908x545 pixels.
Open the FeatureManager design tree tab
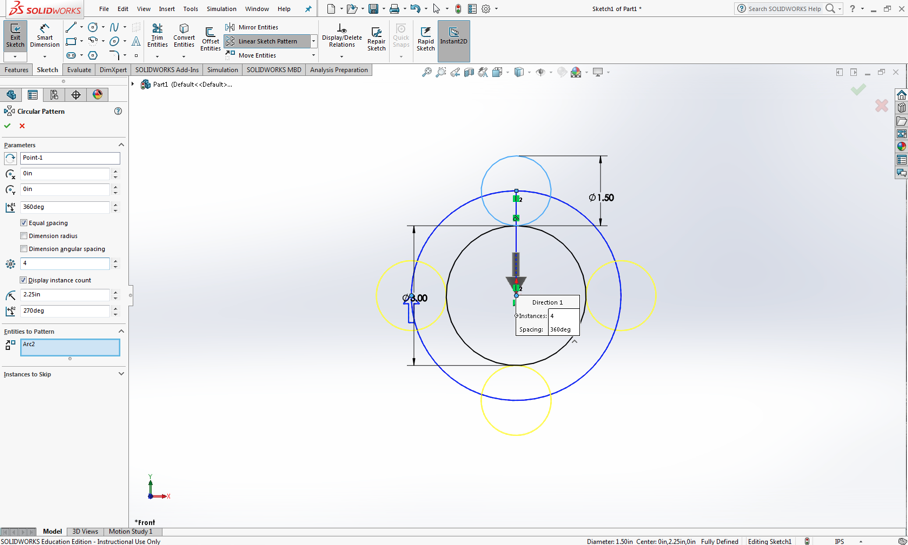(11, 95)
